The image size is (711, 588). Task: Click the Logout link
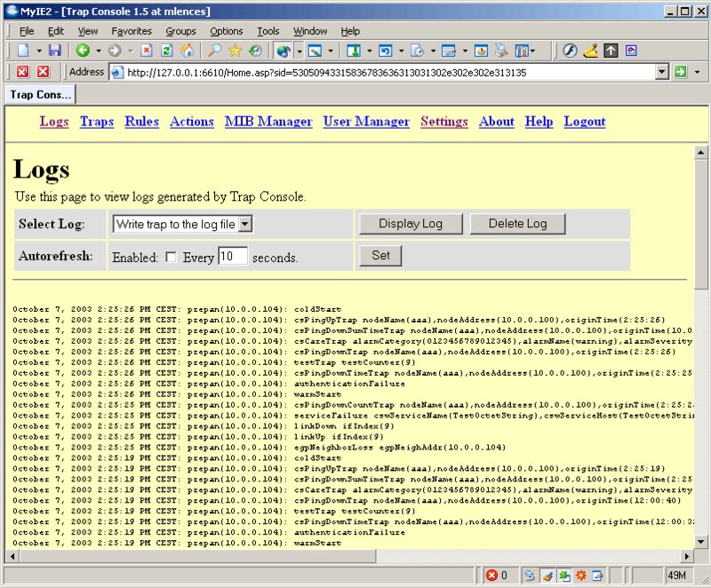[x=585, y=122]
